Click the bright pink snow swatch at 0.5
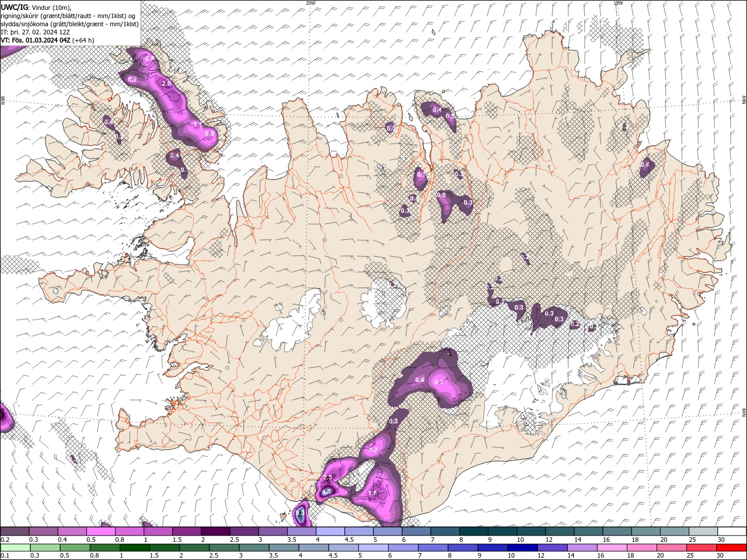Viewport: 747px width, 560px height. tap(100, 531)
